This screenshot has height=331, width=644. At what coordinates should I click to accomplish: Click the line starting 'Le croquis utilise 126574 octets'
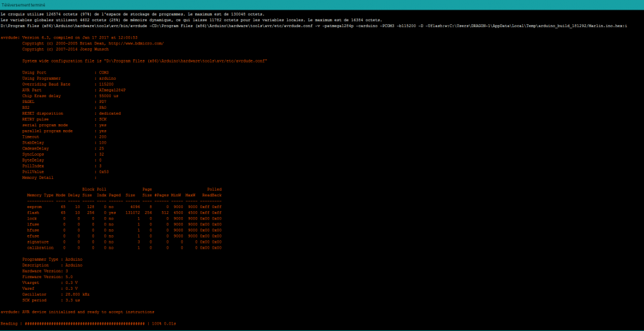pyautogui.click(x=133, y=14)
